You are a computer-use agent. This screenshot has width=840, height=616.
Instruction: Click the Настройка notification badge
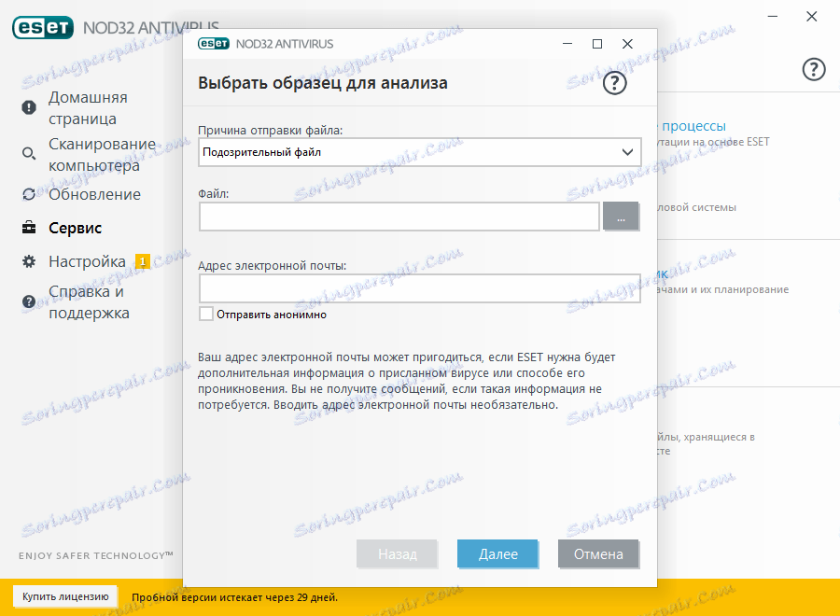143,261
